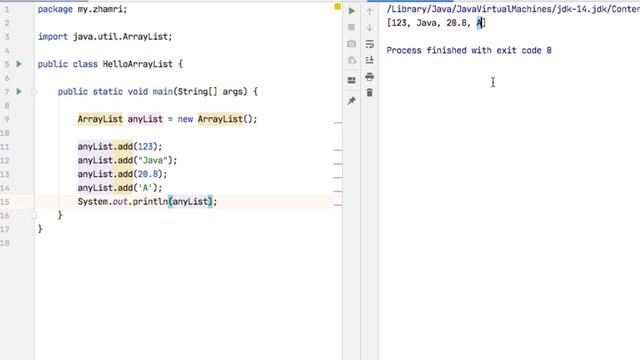Click the JDK path line in console

point(513,9)
